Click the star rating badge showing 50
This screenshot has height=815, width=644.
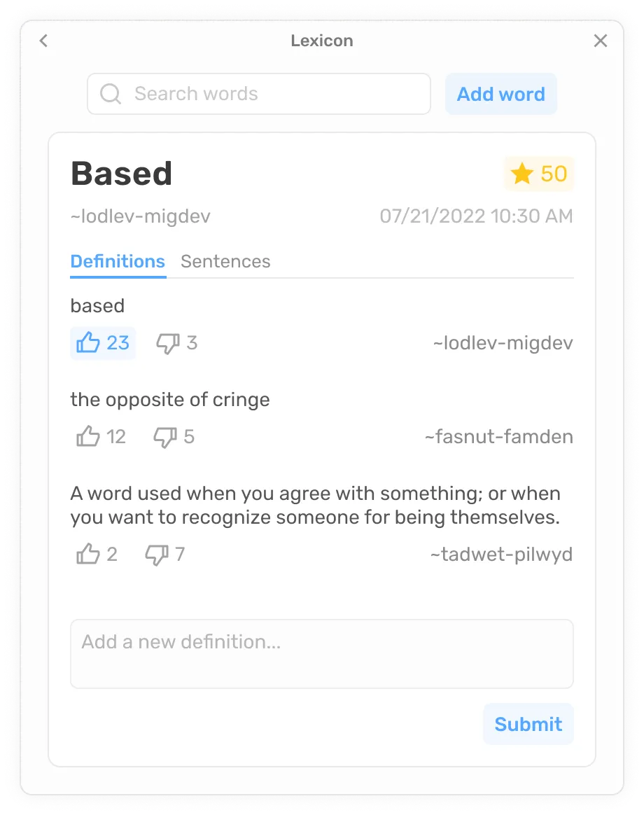coord(538,174)
